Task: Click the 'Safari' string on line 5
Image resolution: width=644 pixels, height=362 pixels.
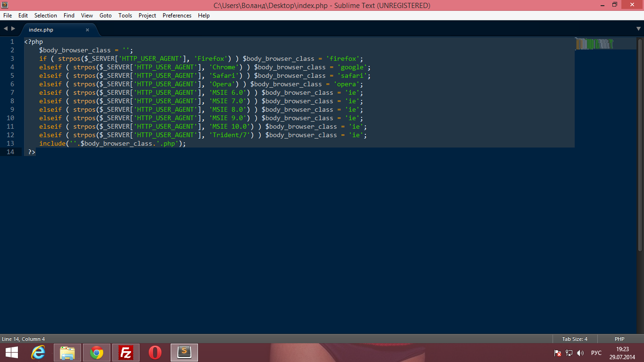Action: (224, 75)
